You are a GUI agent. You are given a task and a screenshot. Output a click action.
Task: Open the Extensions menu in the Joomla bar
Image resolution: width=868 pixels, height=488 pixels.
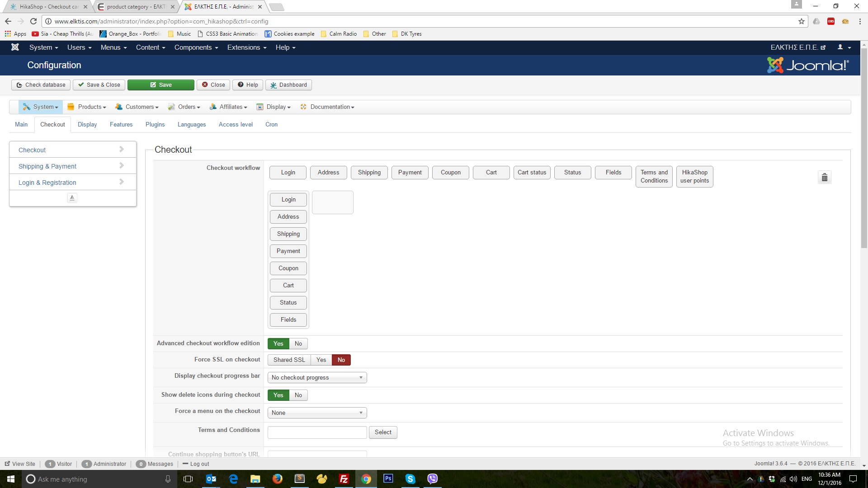click(x=246, y=47)
